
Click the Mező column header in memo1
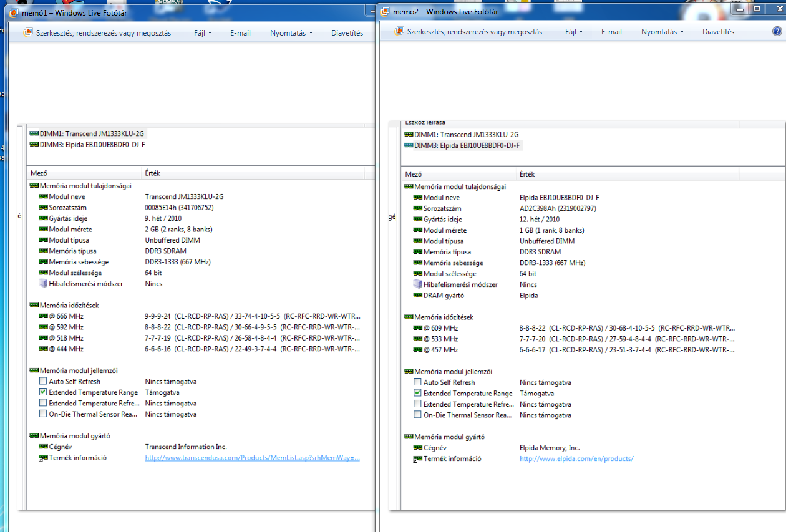point(85,173)
